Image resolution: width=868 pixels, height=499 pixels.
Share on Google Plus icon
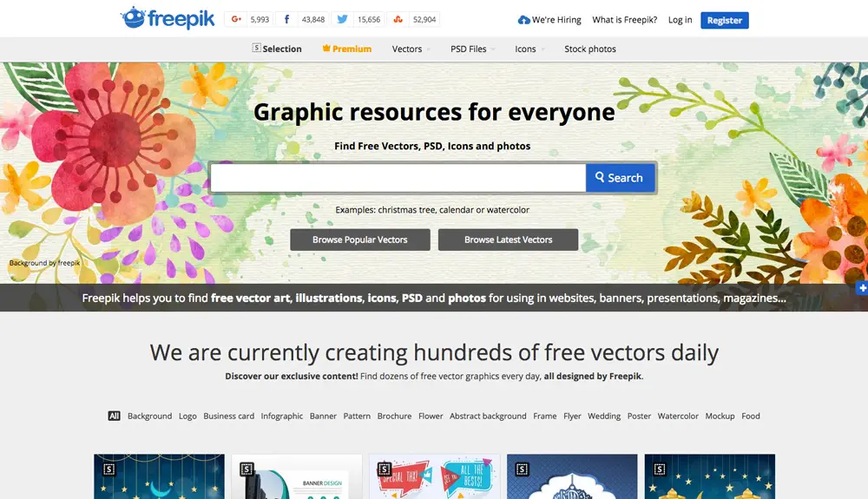click(236, 19)
